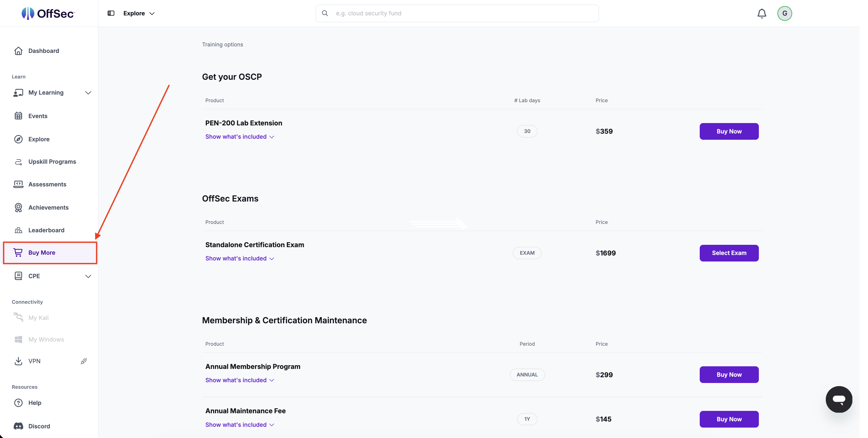868x438 pixels.
Task: Click the CPE document icon
Action: click(x=18, y=276)
